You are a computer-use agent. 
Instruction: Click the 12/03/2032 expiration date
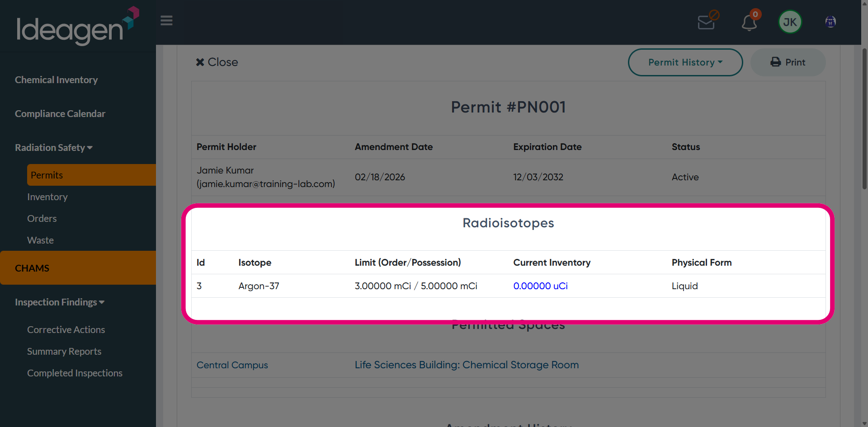[538, 177]
